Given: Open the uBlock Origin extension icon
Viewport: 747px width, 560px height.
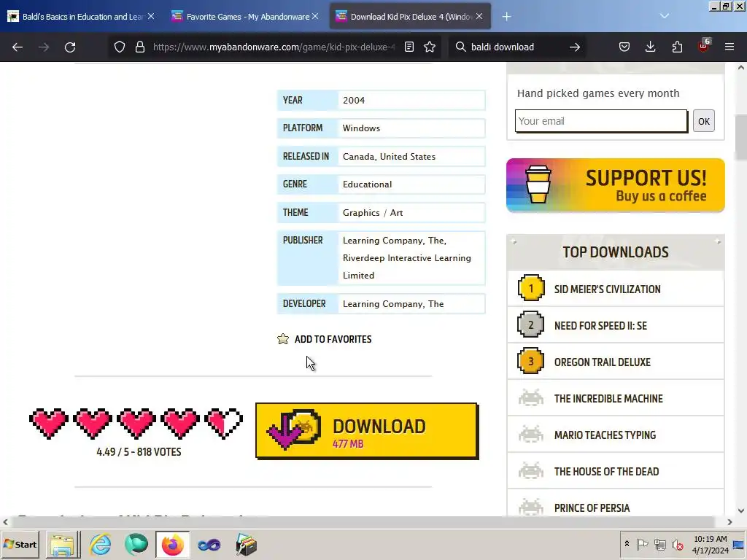Looking at the screenshot, I should click(x=704, y=46).
